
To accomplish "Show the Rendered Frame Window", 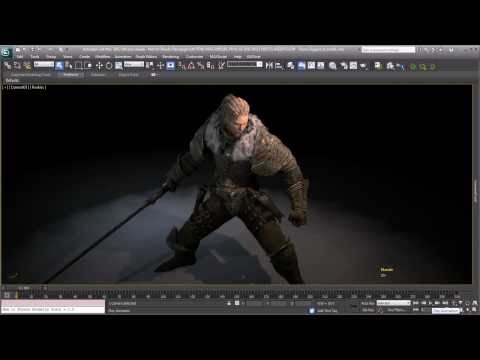I will [353, 66].
